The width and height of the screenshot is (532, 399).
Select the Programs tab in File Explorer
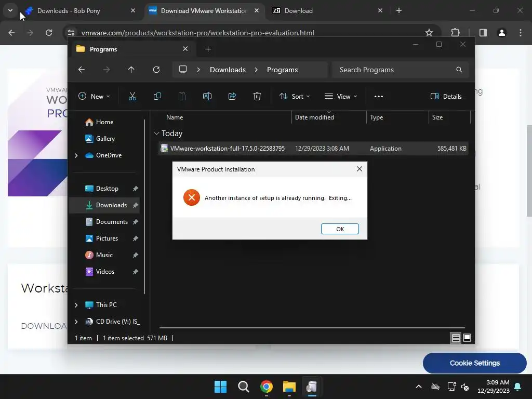click(x=132, y=49)
